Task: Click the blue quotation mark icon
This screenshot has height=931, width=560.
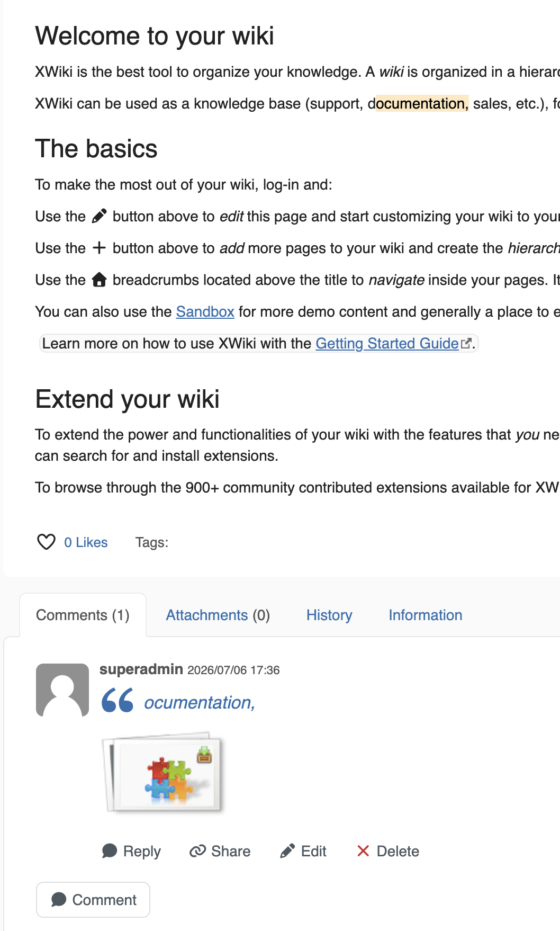Action: [x=118, y=700]
